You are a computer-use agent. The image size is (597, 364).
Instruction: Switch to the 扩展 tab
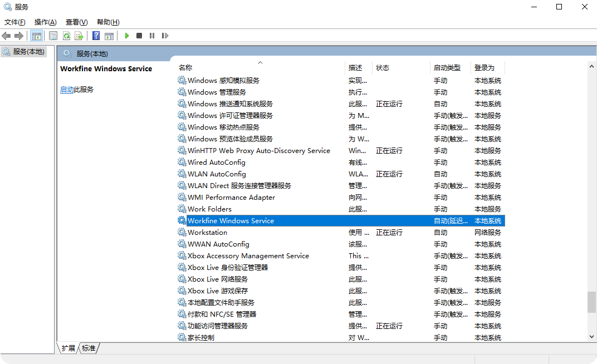pos(68,348)
